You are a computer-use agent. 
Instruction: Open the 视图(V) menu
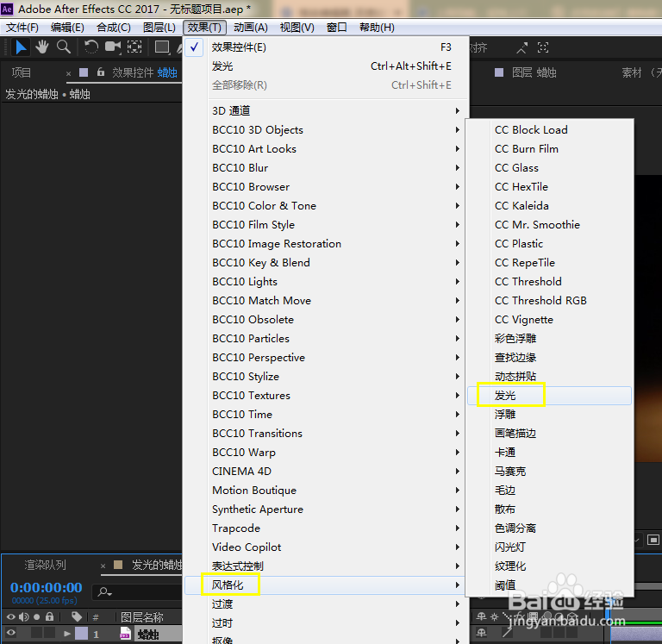click(x=297, y=28)
